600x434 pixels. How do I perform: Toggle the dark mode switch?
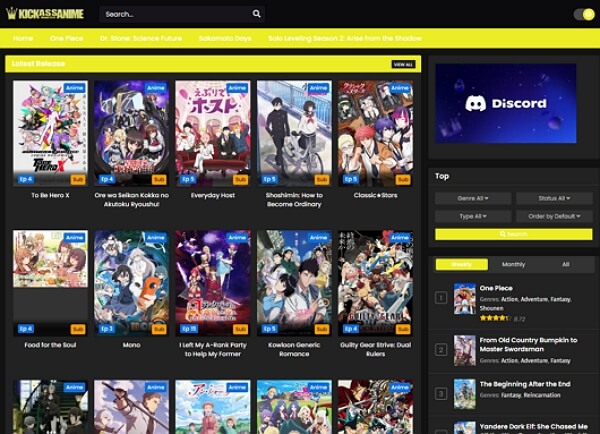(584, 15)
